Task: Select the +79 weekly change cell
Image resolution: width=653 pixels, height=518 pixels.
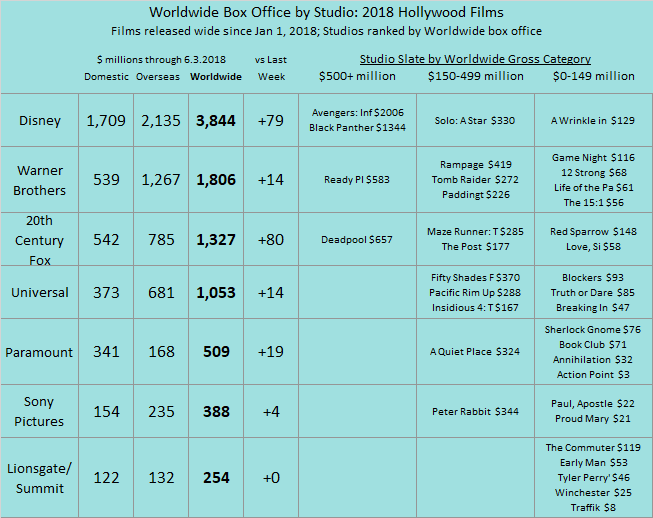Action: [271, 120]
